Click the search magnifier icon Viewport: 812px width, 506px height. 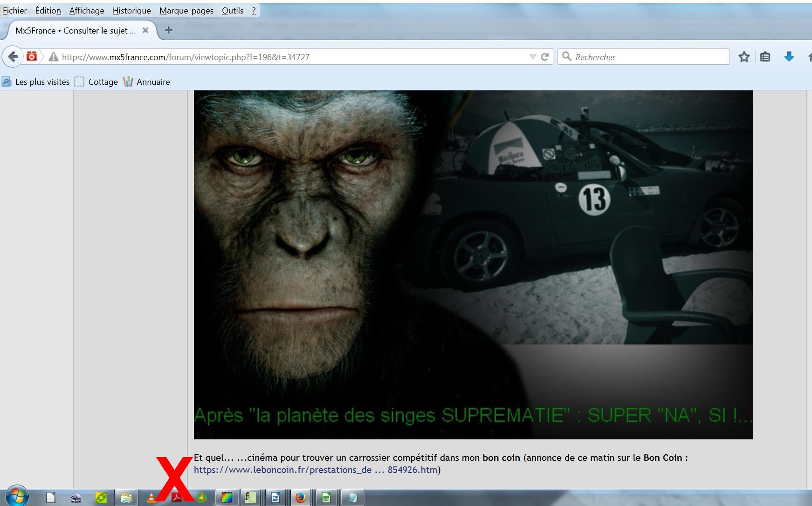(567, 56)
